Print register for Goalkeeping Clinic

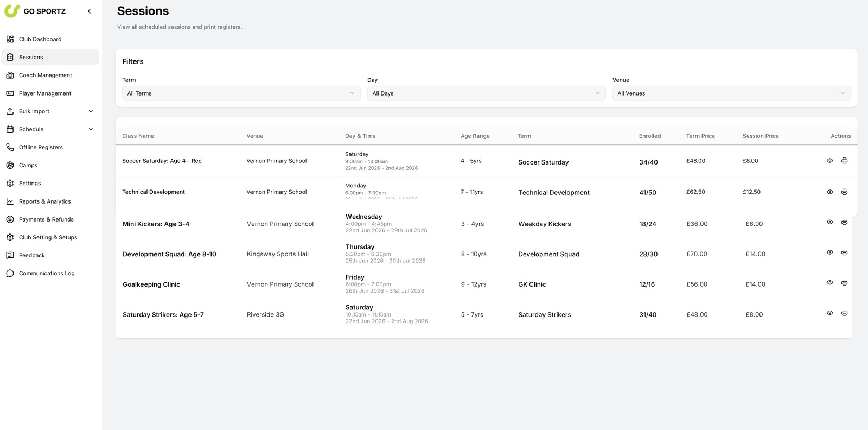point(844,283)
